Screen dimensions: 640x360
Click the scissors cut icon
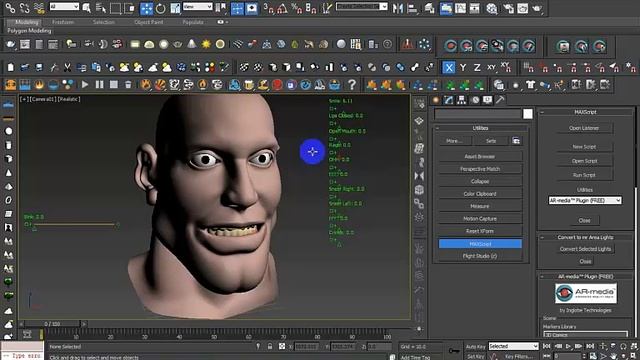coord(67,67)
